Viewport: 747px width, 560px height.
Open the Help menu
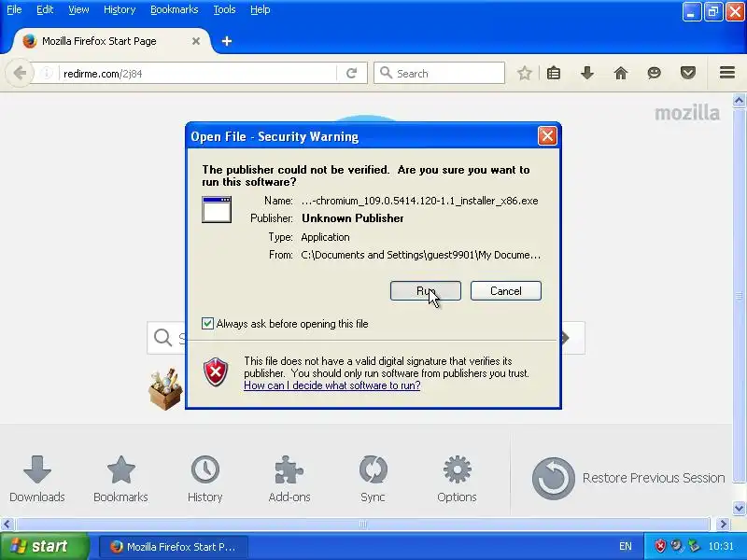[261, 9]
